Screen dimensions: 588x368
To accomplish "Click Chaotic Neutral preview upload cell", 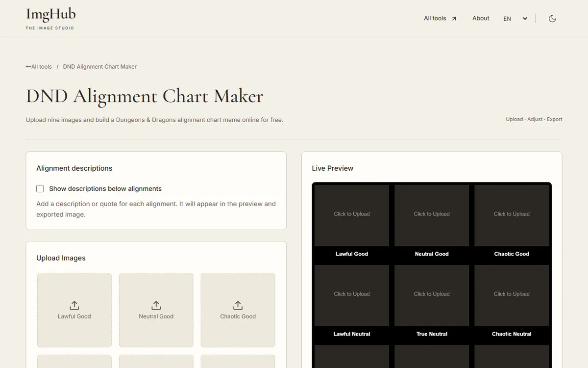I will click(x=512, y=295).
